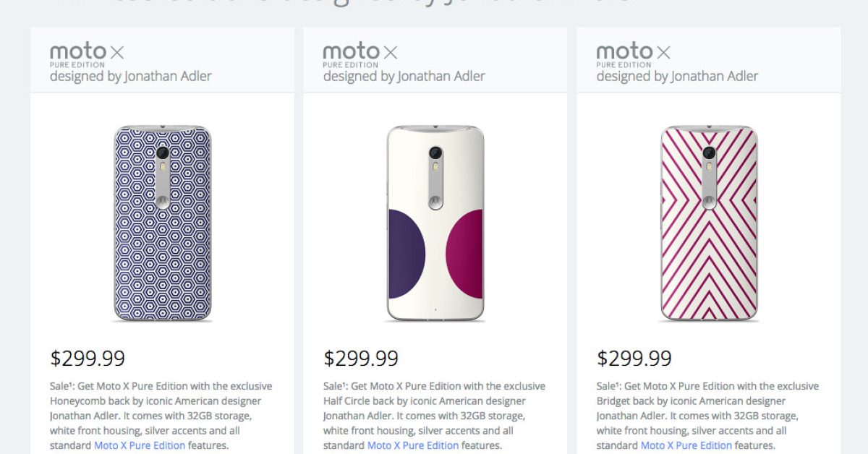Open Moto X Pure Edition link in Bridget description

[x=686, y=445]
